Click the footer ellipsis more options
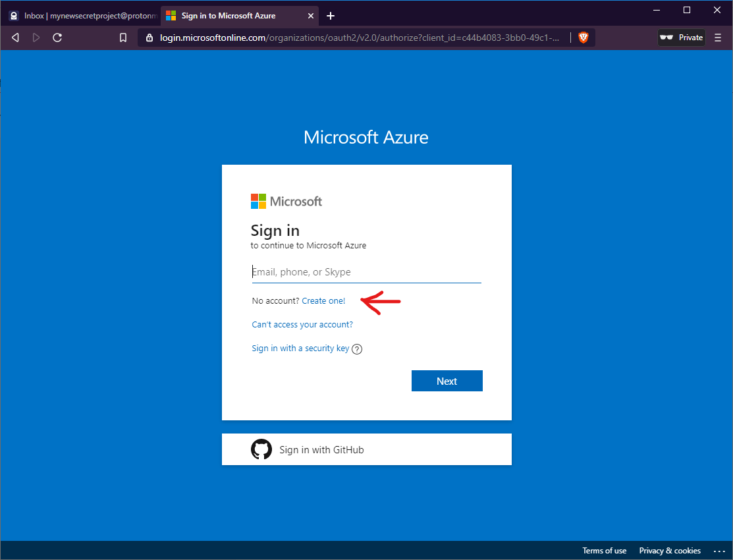 tap(719, 551)
